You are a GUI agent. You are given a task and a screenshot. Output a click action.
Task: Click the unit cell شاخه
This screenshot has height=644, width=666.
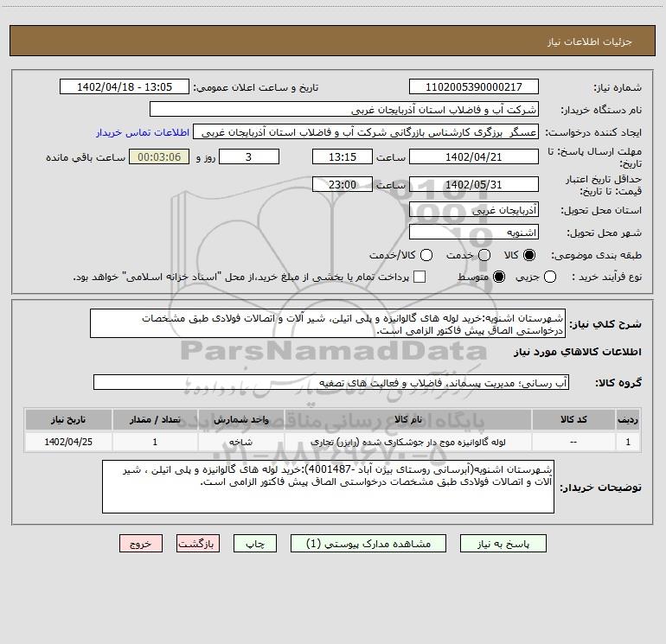coord(240,442)
